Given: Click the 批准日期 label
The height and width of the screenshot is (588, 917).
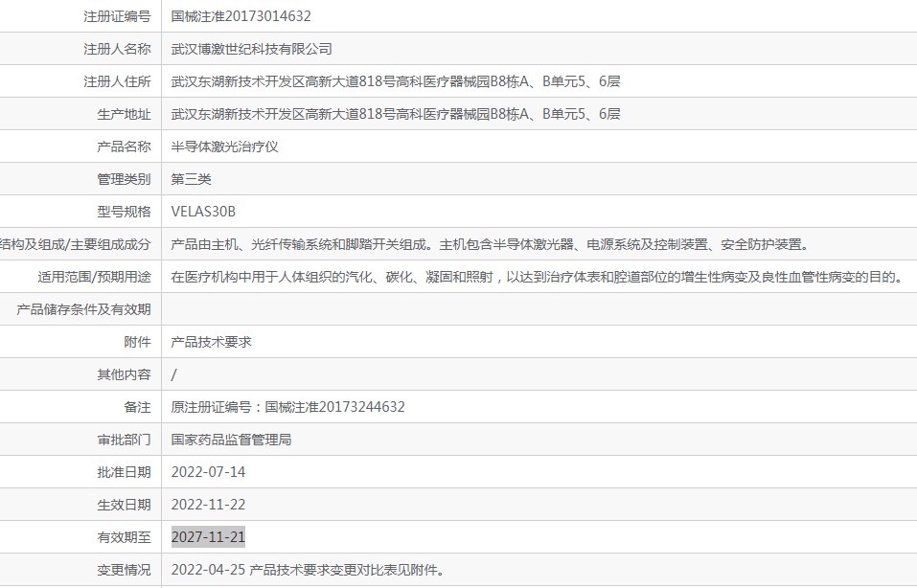Looking at the screenshot, I should click(124, 472).
